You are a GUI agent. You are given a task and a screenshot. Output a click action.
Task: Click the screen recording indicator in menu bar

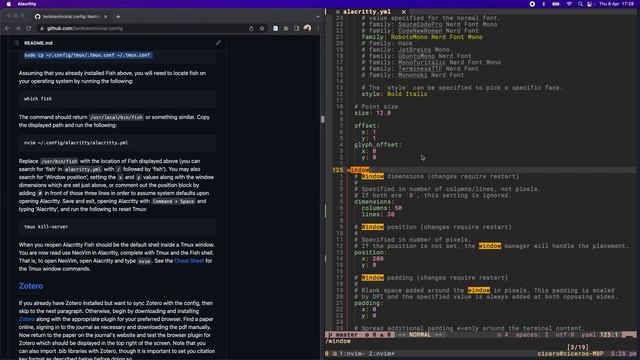click(x=532, y=4)
